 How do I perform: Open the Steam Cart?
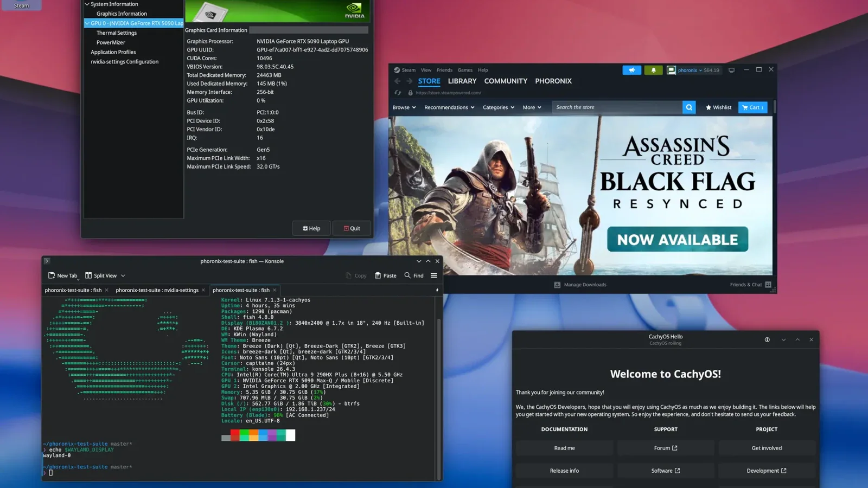click(752, 107)
